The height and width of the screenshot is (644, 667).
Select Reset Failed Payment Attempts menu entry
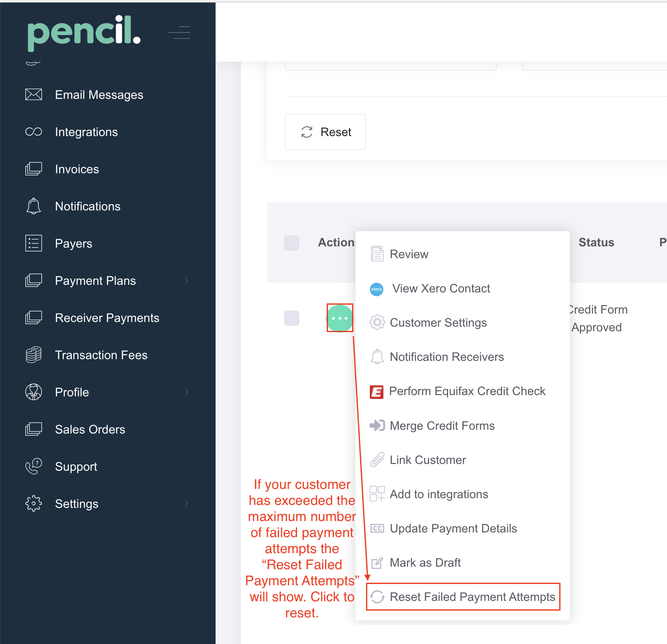(463, 597)
